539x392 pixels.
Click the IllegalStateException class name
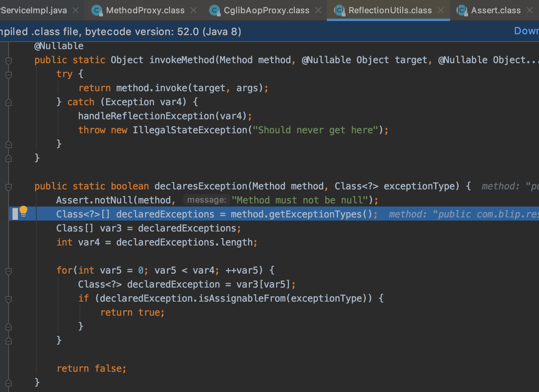point(190,130)
